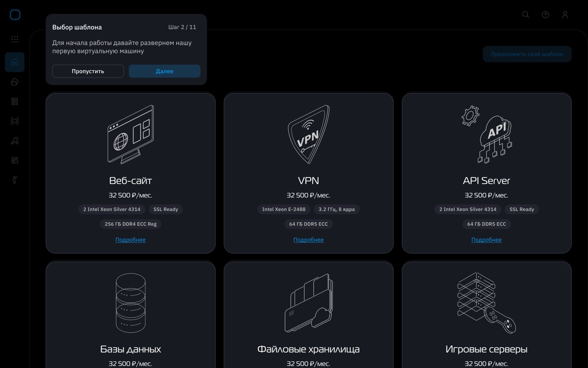Image resolution: width=588 pixels, height=368 pixels.
Task: Click the game server gamepad illustration
Action: coord(486,303)
